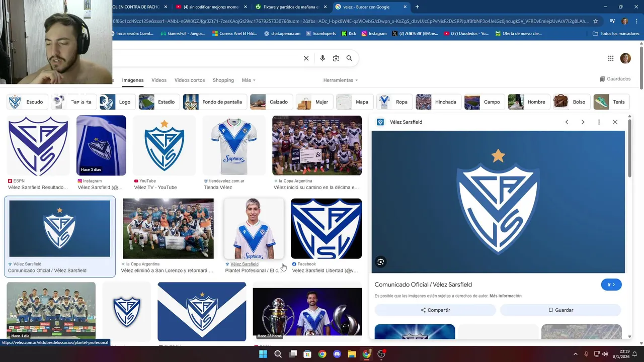Open the 'Hace 23 horas' trophy thumbnail
This screenshot has height=362, width=644.
click(307, 312)
